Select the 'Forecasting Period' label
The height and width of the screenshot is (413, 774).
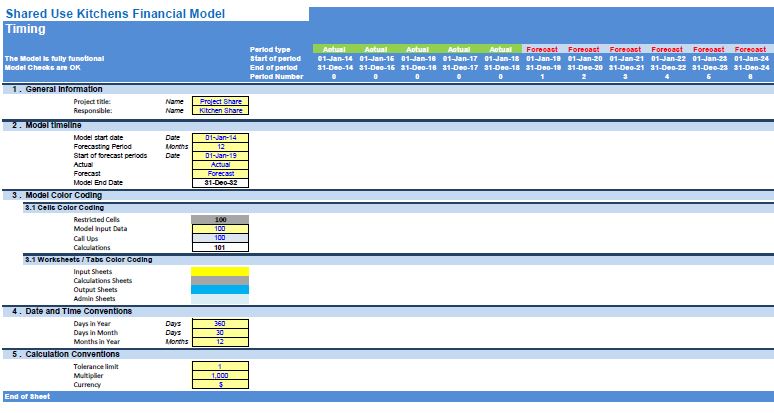pyautogui.click(x=103, y=147)
